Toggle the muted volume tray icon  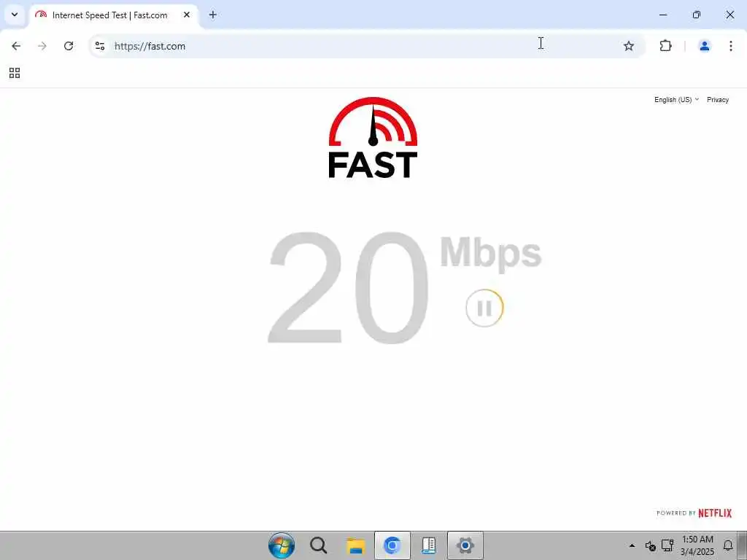click(x=650, y=545)
